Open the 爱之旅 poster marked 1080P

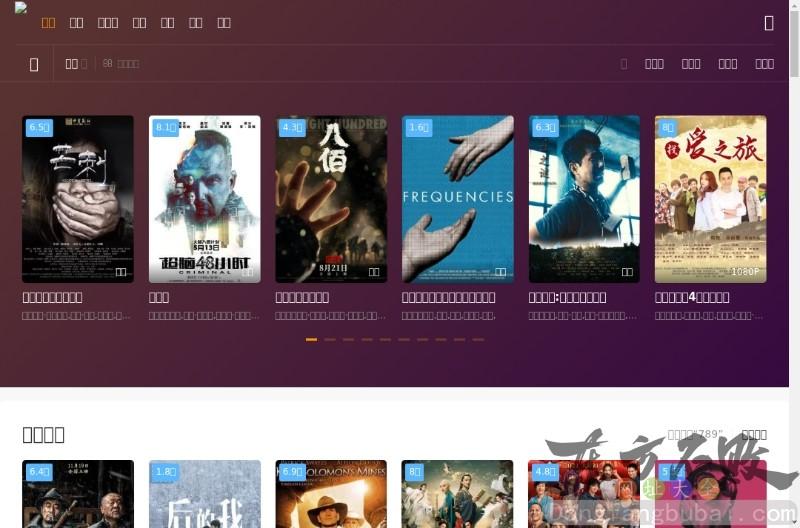[711, 199]
